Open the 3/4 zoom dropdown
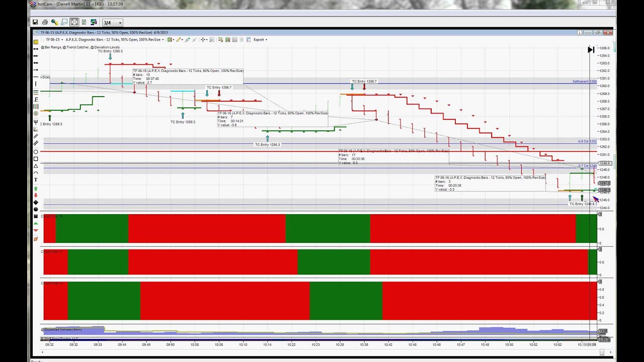This screenshot has width=644, height=362. [x=112, y=23]
